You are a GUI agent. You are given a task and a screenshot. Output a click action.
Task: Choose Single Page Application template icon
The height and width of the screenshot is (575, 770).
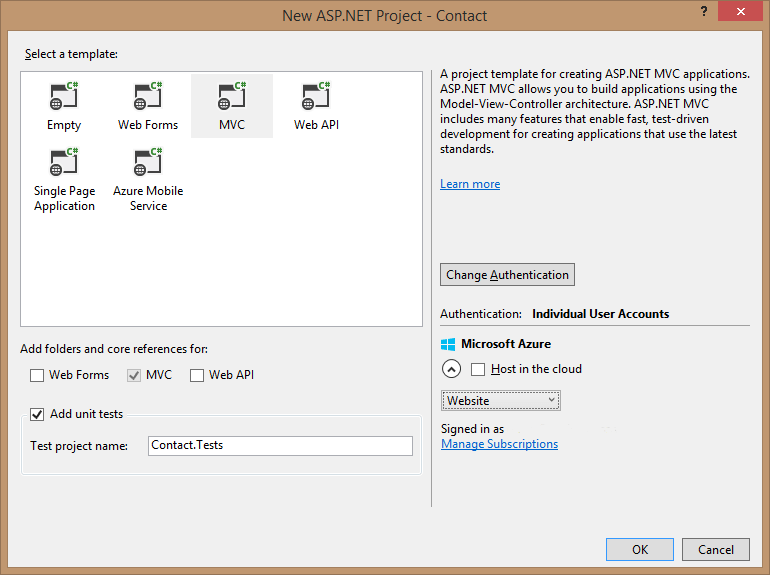point(64,162)
